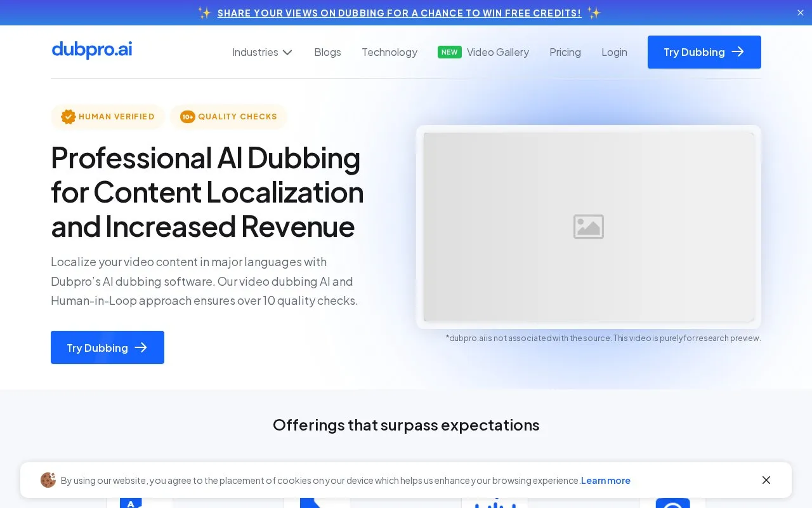
Task: Click the research preview disclaimer text
Action: (603, 338)
